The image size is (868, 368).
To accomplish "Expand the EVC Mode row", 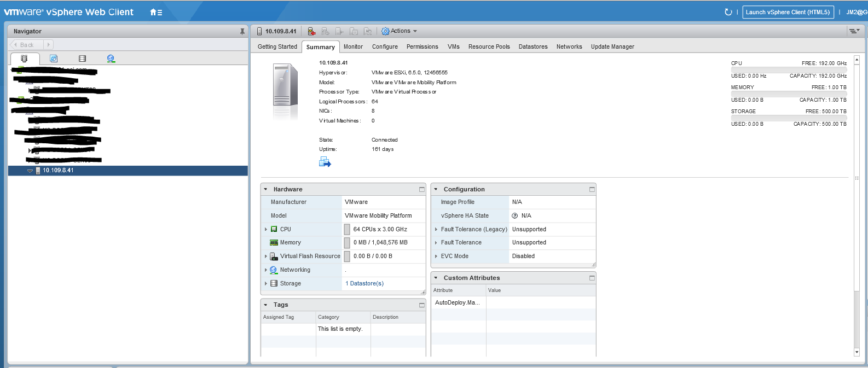I will coord(436,256).
